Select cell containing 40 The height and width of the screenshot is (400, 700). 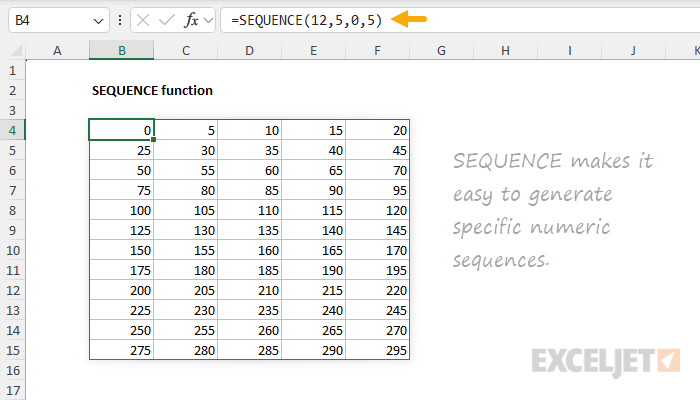pos(313,150)
